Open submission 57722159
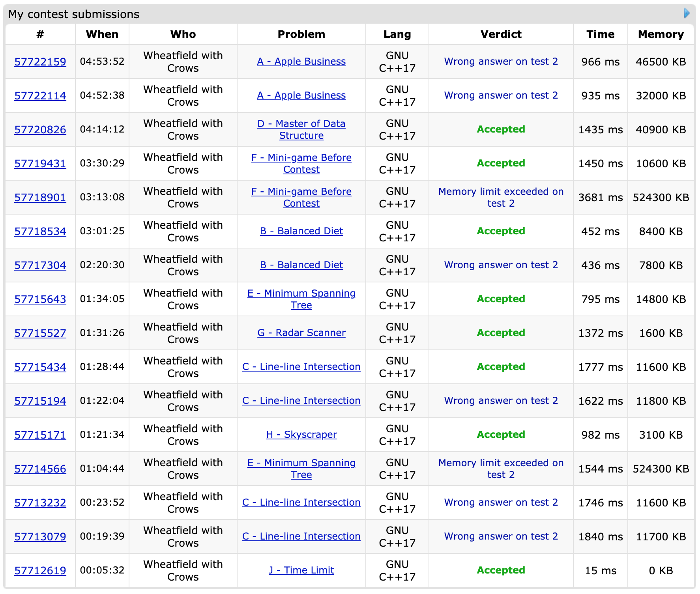700x594 pixels. (x=40, y=62)
